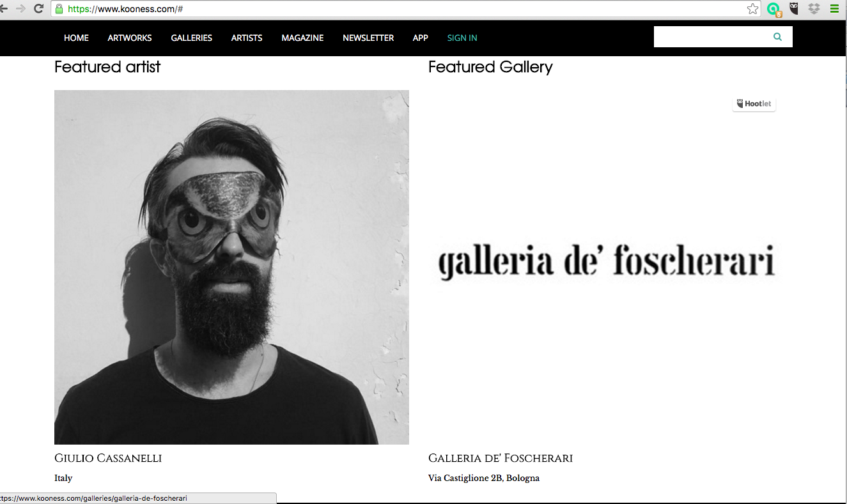Click the forward navigation arrow

pyautogui.click(x=20, y=9)
